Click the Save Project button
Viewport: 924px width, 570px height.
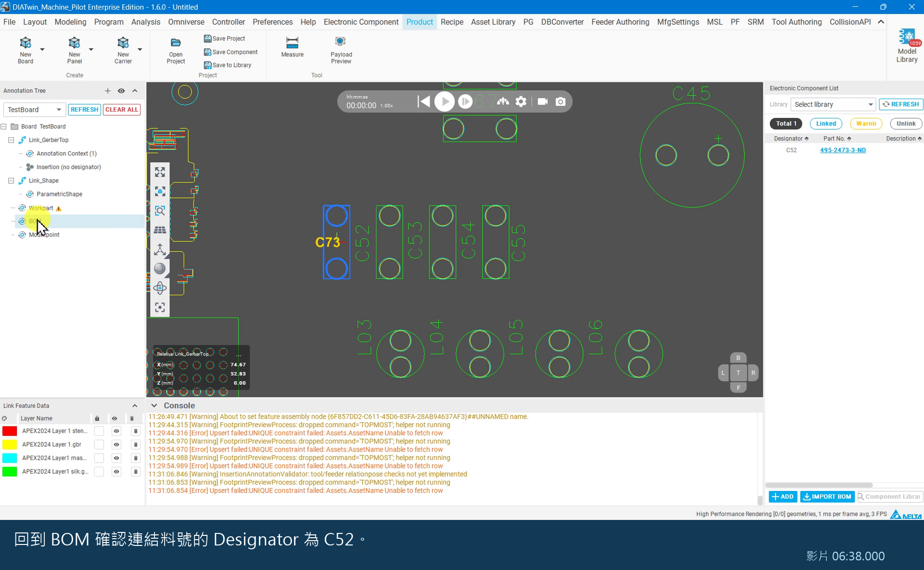click(225, 39)
